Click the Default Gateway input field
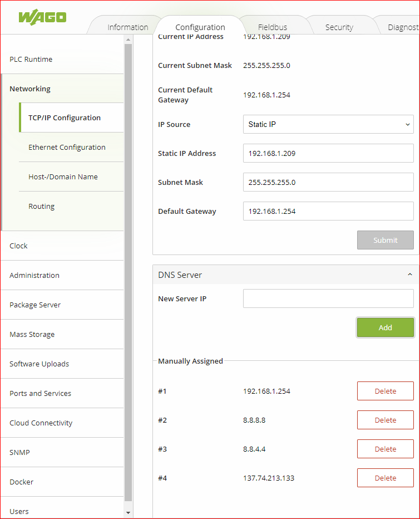The width and height of the screenshot is (420, 519). [328, 211]
